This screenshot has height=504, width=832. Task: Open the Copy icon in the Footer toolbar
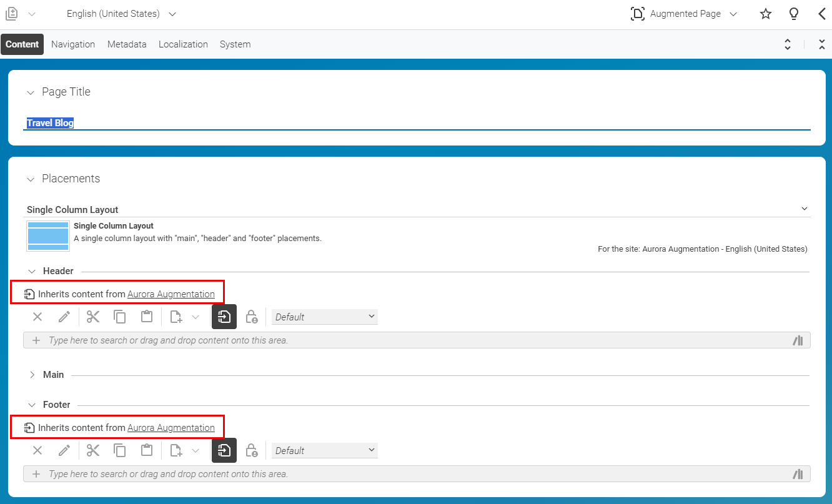120,450
